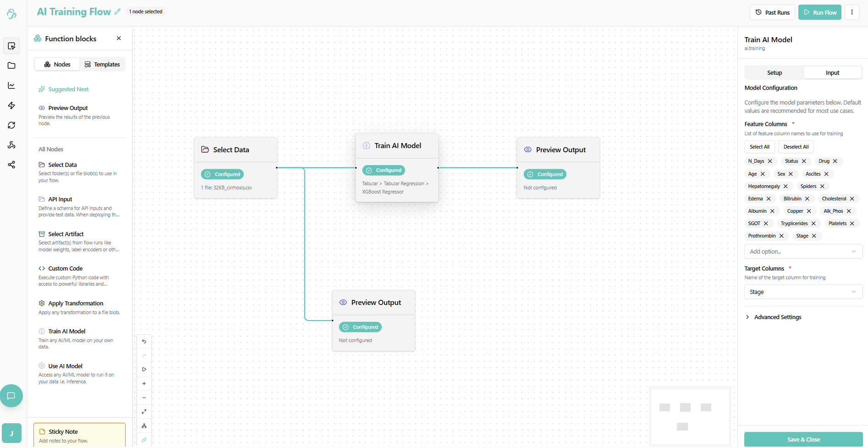The height and width of the screenshot is (448, 868).
Task: Zoom in with the plus canvas control
Action: pyautogui.click(x=144, y=383)
